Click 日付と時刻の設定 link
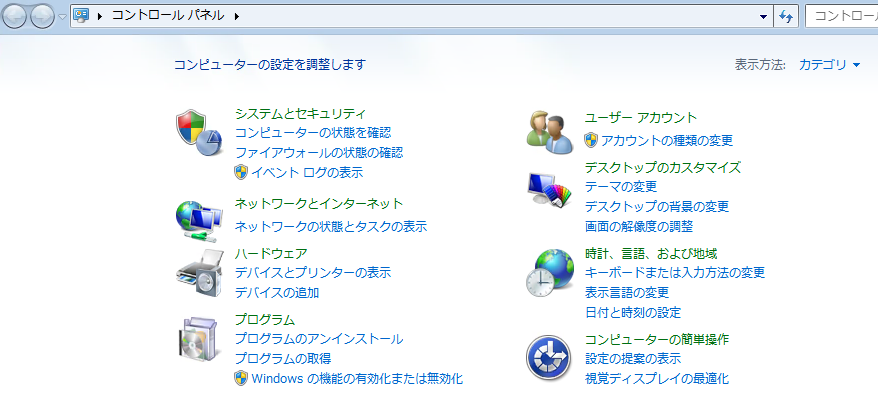The height and width of the screenshot is (417, 878). 633,312
